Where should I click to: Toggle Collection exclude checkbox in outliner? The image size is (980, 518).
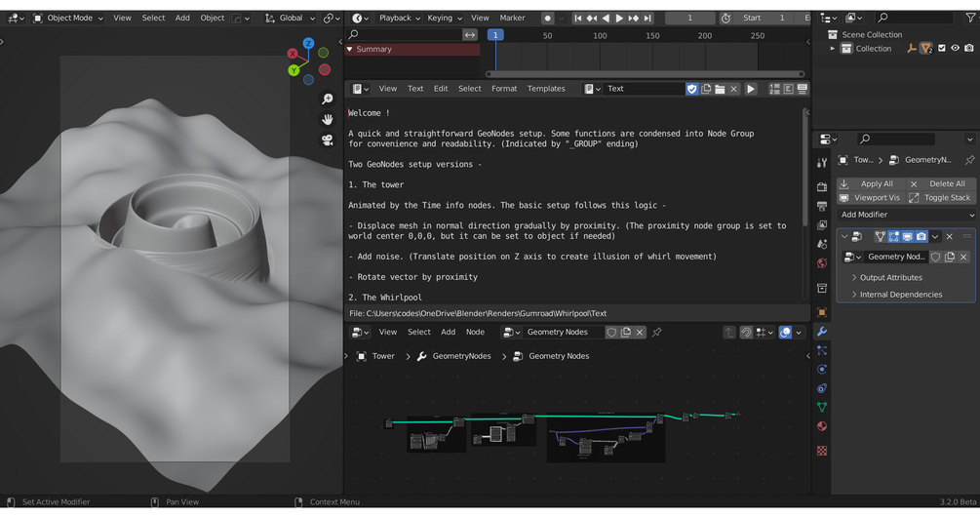click(941, 48)
